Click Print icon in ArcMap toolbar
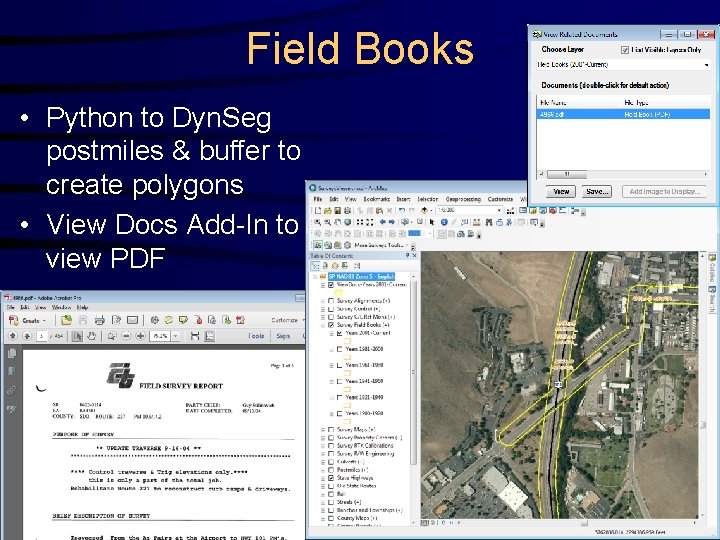 click(x=347, y=210)
